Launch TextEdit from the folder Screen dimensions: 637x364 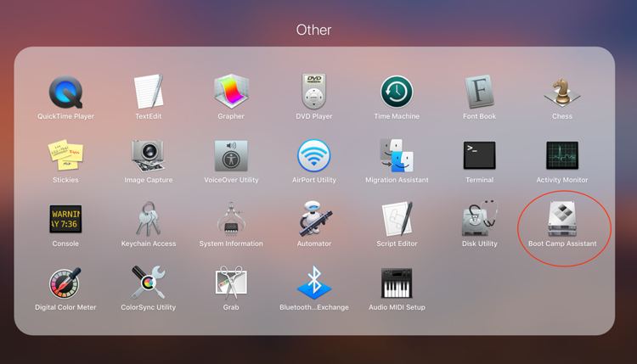[149, 92]
